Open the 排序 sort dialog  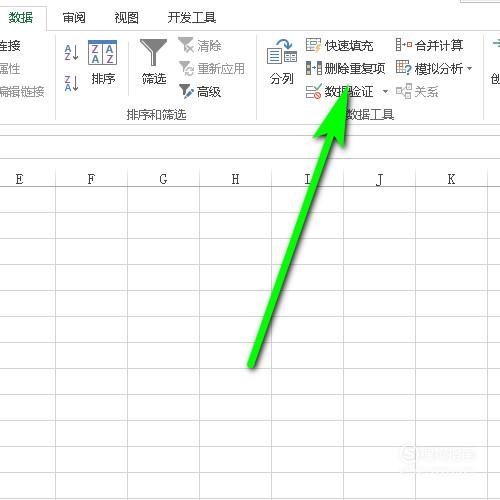pyautogui.click(x=103, y=62)
